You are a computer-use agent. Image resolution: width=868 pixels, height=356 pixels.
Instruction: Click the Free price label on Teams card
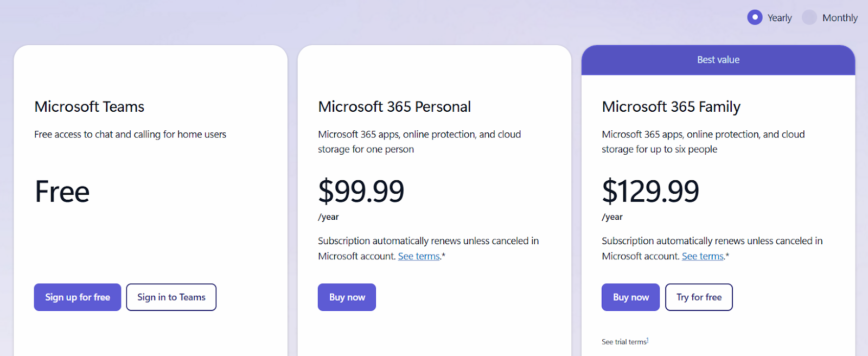tap(61, 191)
